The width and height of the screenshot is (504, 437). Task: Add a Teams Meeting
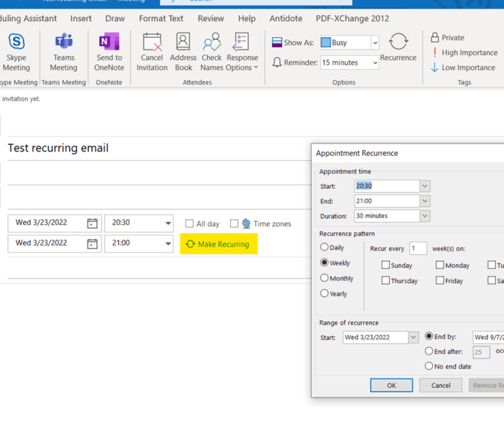[x=64, y=52]
